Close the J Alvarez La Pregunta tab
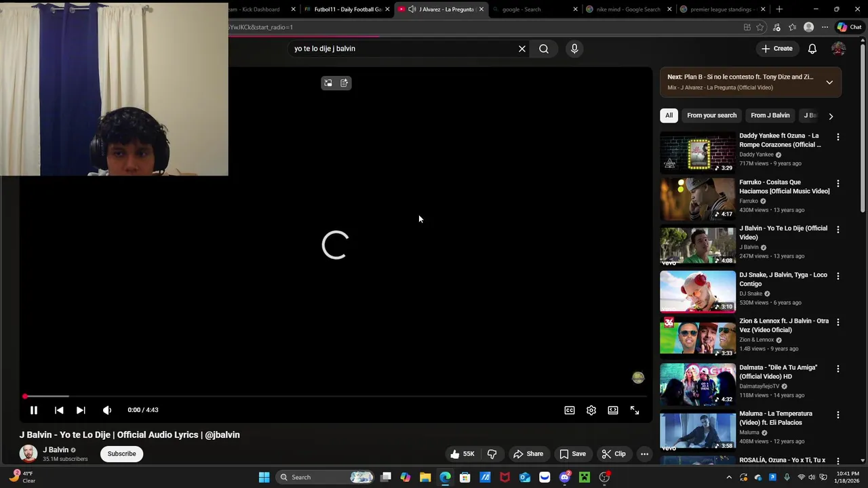 tap(481, 9)
